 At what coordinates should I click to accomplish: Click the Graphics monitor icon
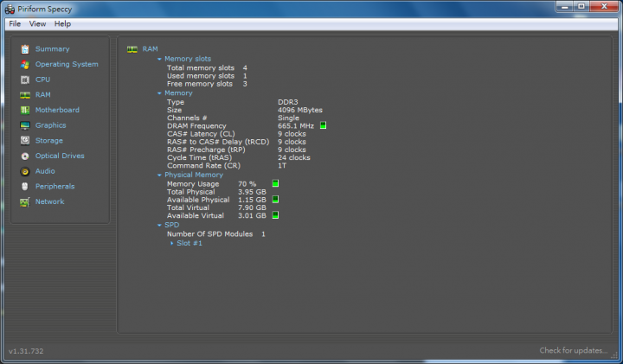[x=25, y=125]
